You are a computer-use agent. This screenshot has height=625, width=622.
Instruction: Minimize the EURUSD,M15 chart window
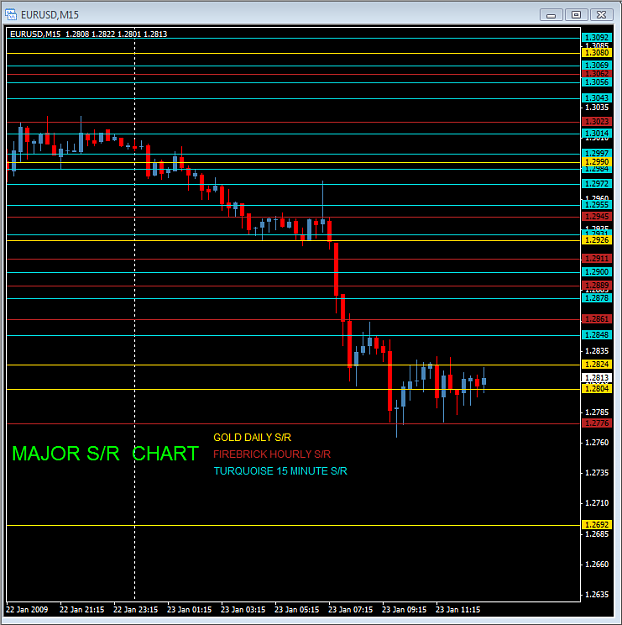point(551,15)
